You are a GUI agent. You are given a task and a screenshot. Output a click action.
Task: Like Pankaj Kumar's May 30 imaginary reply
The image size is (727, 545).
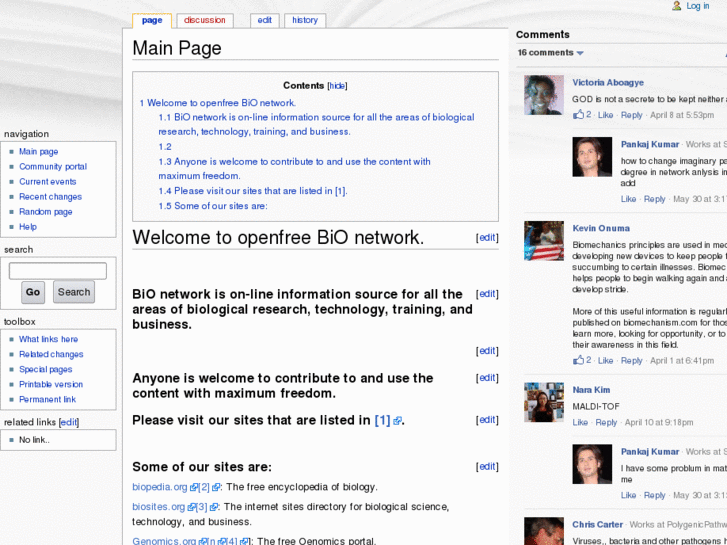coord(628,199)
